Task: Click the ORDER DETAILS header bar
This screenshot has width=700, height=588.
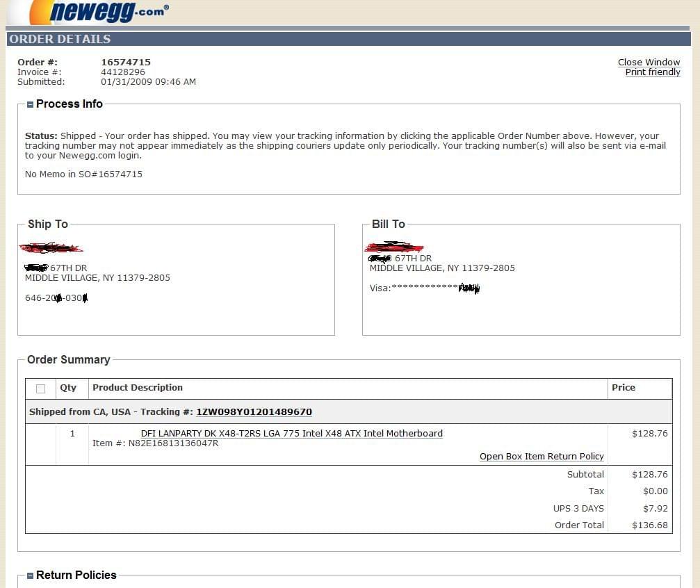Action: (x=349, y=39)
